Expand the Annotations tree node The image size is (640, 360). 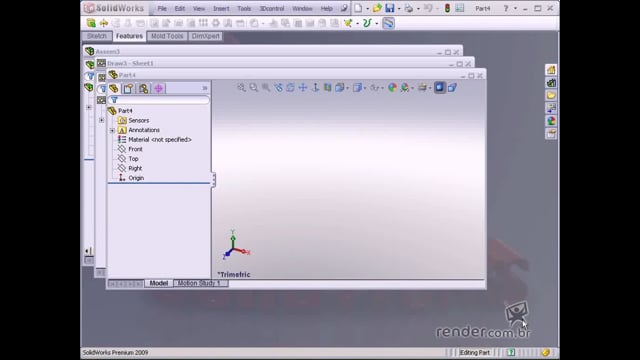[112, 130]
